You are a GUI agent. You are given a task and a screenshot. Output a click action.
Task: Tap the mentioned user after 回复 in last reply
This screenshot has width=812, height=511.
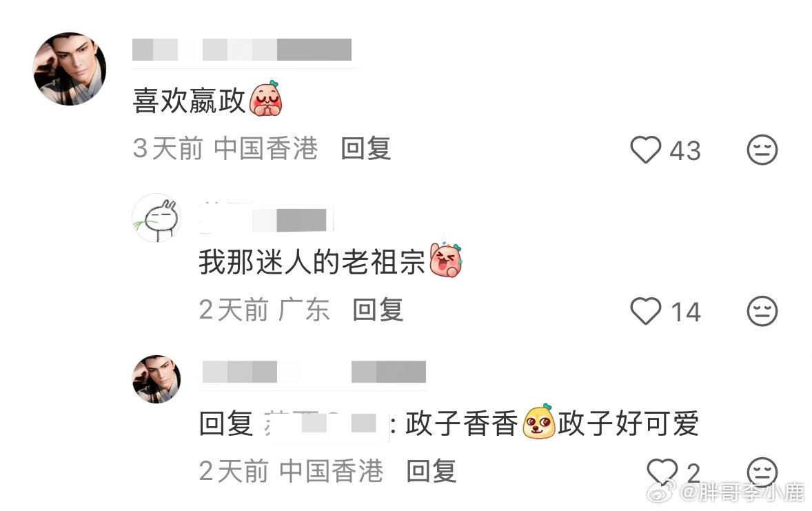pyautogui.click(x=326, y=423)
